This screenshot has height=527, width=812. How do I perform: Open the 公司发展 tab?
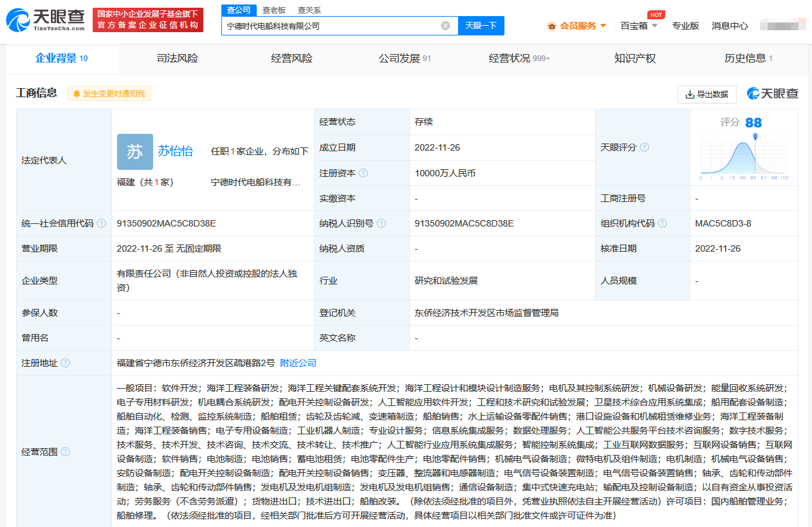(405, 59)
